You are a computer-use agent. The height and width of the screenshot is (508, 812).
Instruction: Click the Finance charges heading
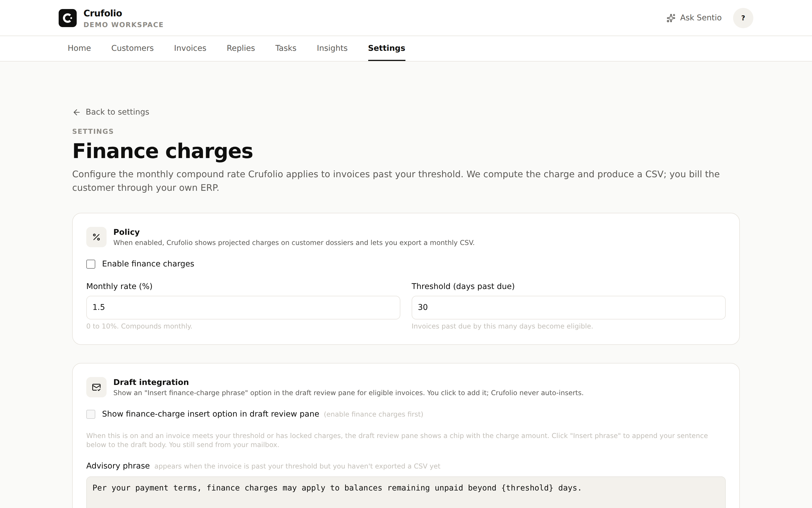click(163, 151)
